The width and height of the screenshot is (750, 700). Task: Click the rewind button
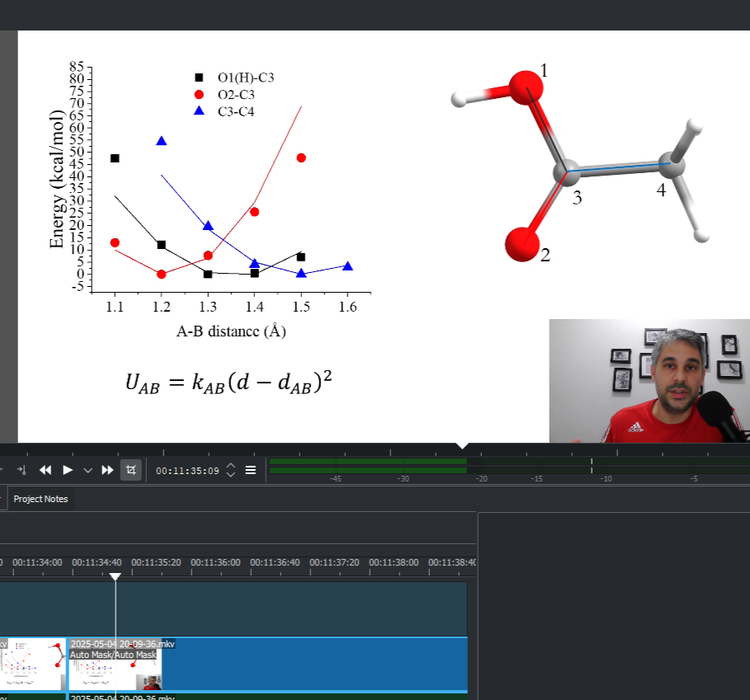pos(45,470)
